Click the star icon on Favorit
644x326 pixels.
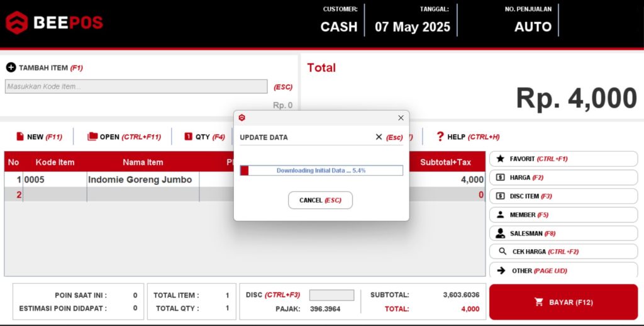click(500, 159)
